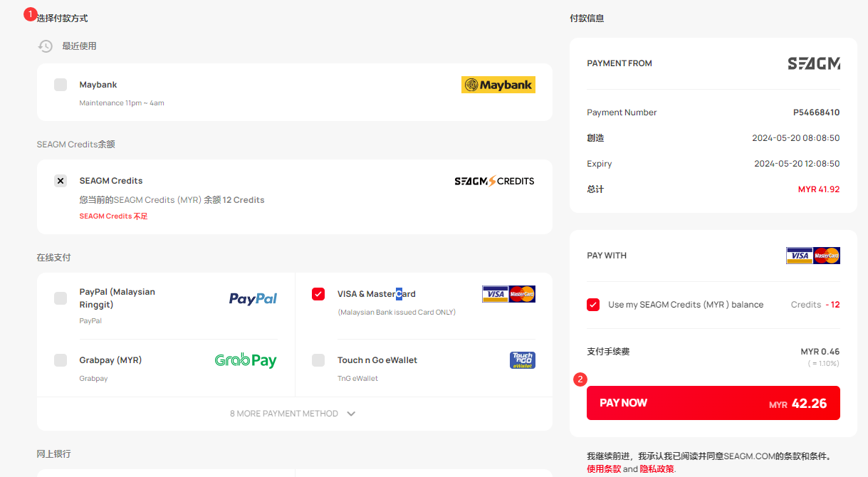This screenshot has height=477, width=868.
Task: Select the Maybank payment checkbox
Action: point(61,85)
